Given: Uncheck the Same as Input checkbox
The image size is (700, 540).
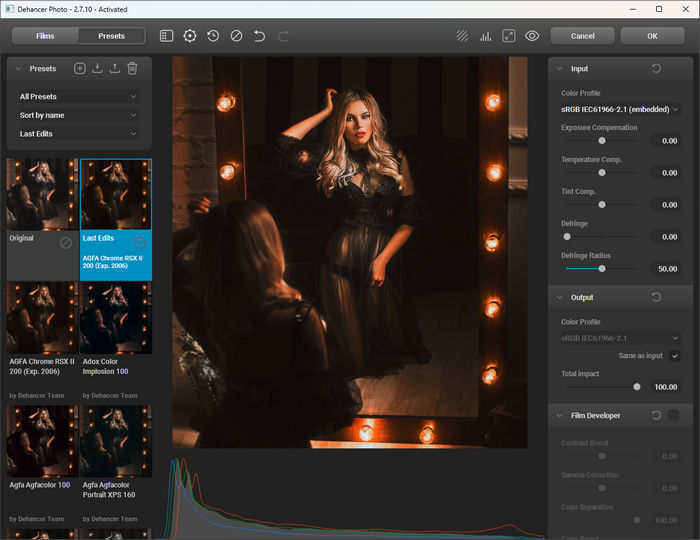Looking at the screenshot, I should [x=675, y=356].
